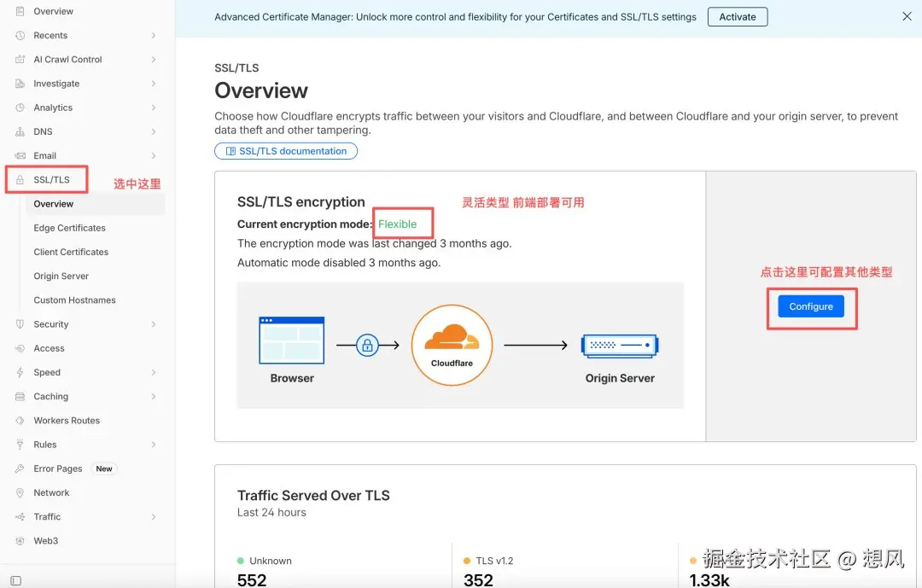922x588 pixels.
Task: Click the green Flexible encryption mode text
Action: [x=398, y=224]
